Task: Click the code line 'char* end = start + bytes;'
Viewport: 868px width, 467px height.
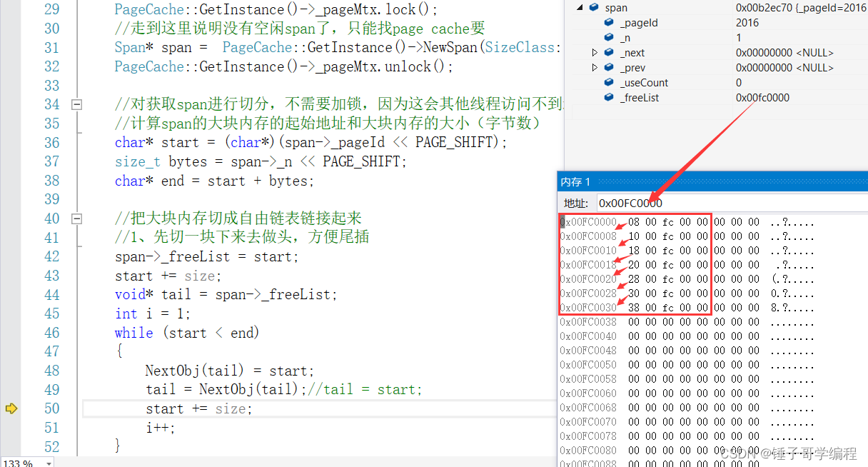Action: [214, 181]
